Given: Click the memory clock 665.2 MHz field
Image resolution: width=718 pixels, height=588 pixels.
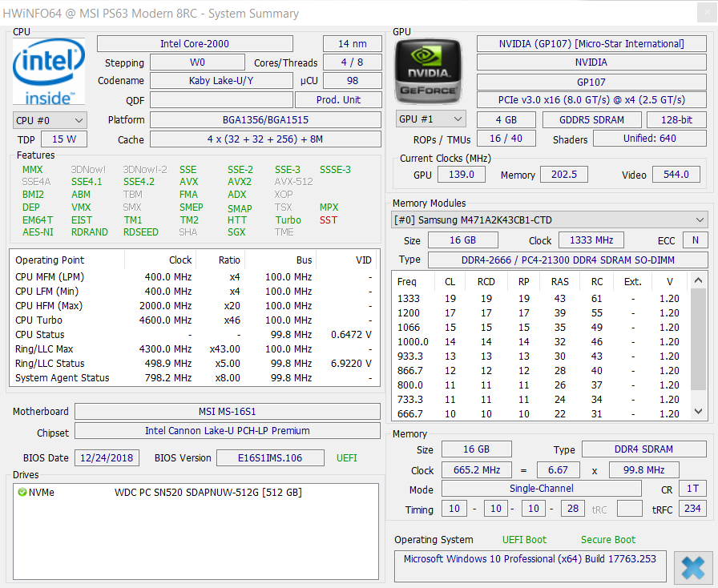Looking at the screenshot, I should 477,470.
